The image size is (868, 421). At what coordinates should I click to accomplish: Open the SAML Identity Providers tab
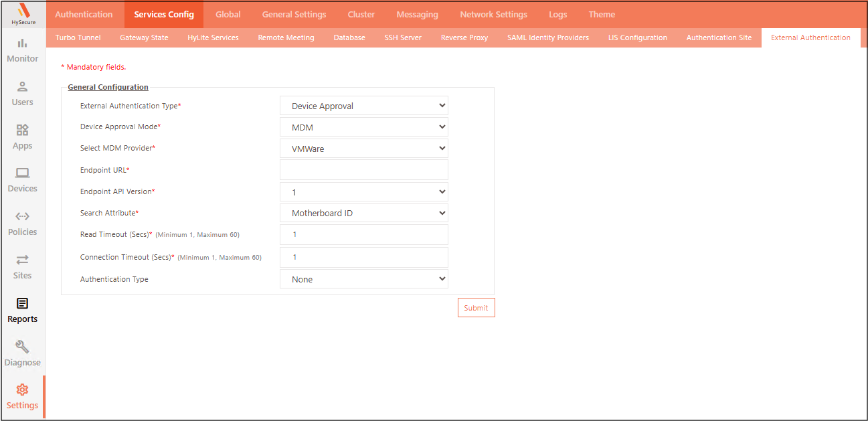coord(547,37)
